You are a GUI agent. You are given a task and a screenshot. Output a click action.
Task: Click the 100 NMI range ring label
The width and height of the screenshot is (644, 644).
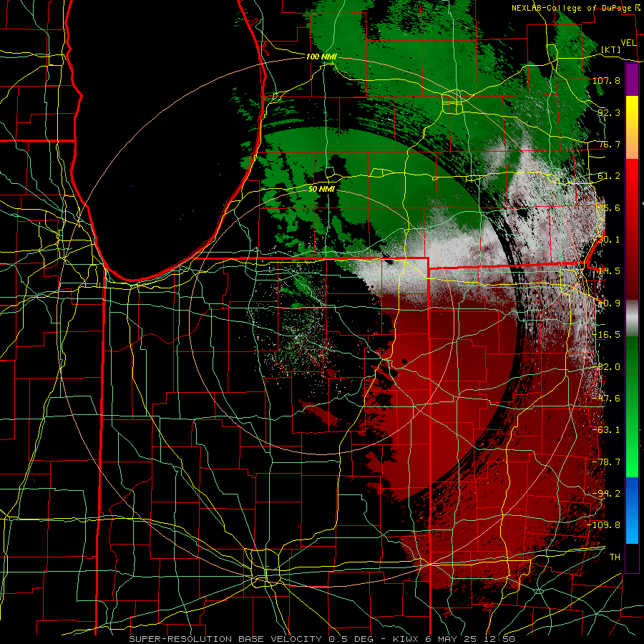[321, 57]
